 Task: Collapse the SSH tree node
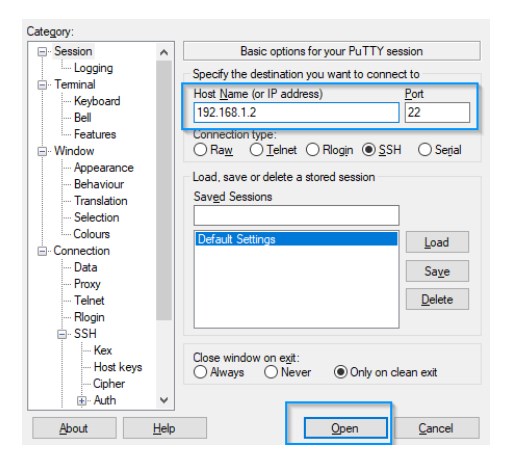62,334
